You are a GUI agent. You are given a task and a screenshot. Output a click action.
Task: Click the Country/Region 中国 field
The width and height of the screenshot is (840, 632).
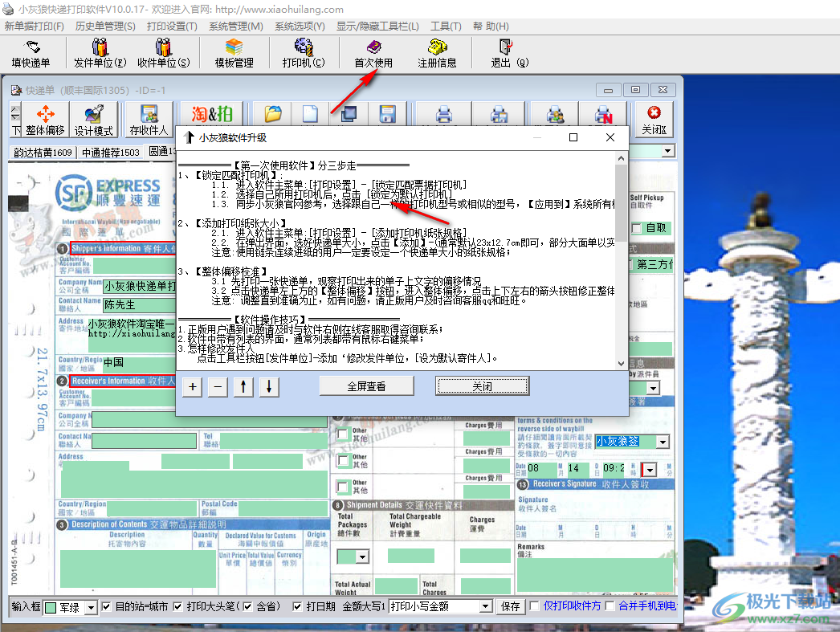click(x=139, y=363)
